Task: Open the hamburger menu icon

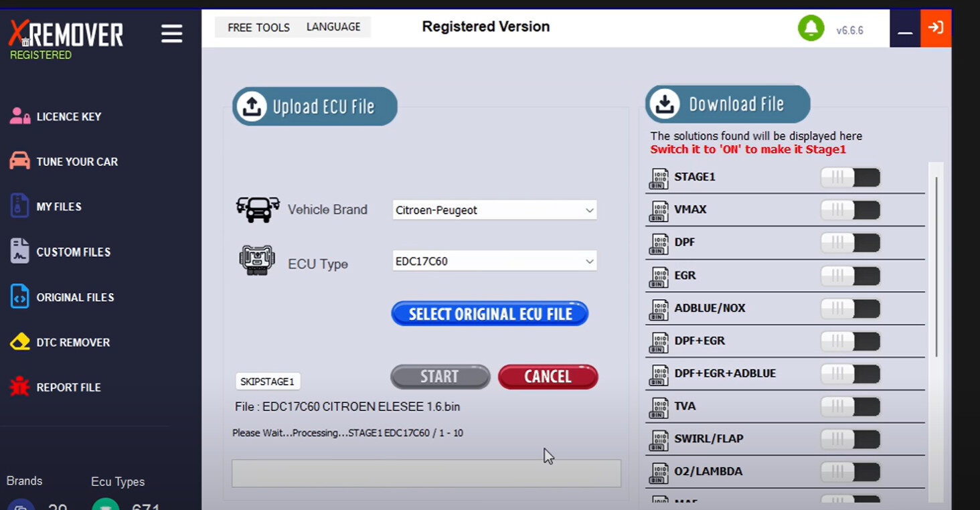Action: coord(171,33)
